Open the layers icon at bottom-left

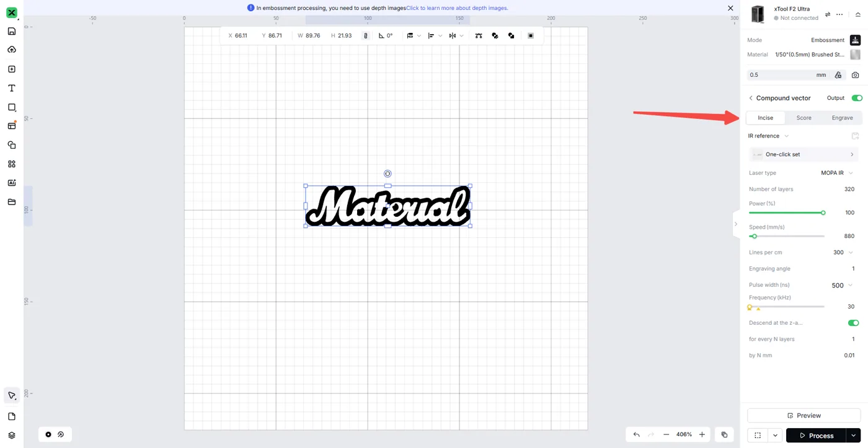pyautogui.click(x=11, y=436)
